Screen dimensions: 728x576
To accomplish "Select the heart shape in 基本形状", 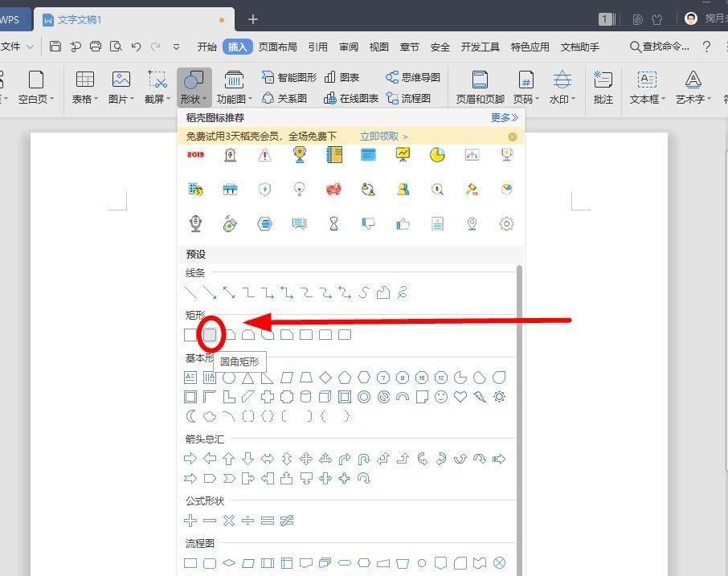I will point(459,396).
